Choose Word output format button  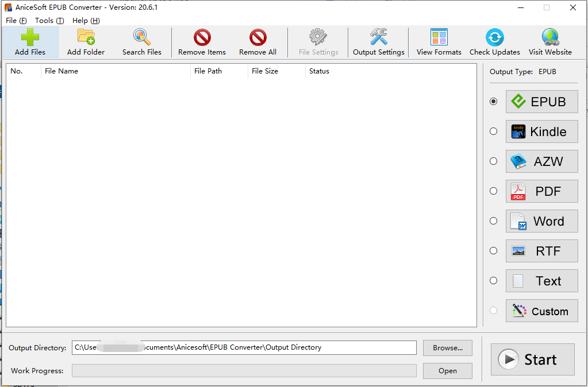click(541, 221)
